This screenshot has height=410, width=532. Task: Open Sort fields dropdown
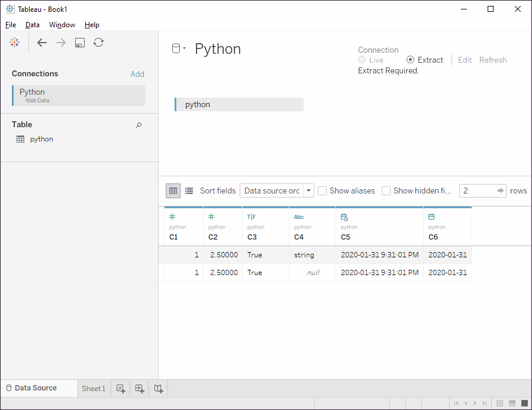point(276,191)
